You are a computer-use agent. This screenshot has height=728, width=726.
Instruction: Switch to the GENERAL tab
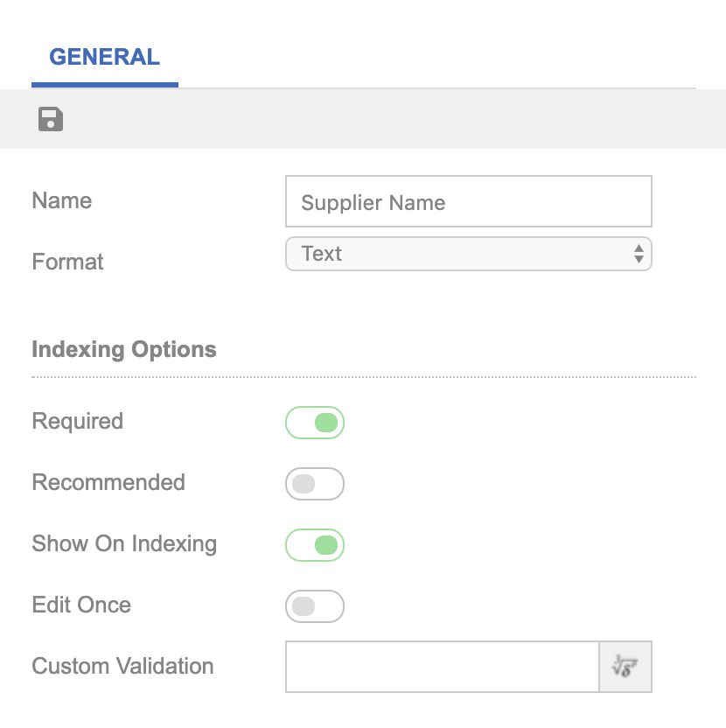pos(104,58)
